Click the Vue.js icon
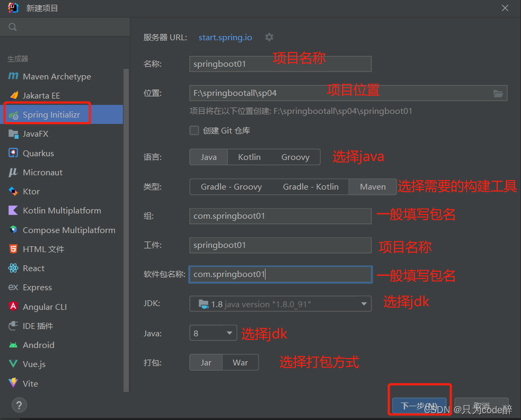The width and height of the screenshot is (521, 420). click(x=13, y=363)
